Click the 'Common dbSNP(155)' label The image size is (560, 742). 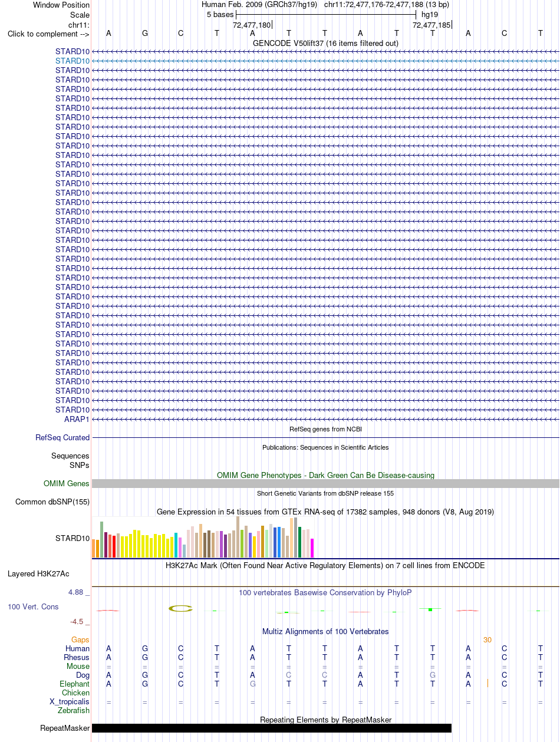(x=52, y=502)
